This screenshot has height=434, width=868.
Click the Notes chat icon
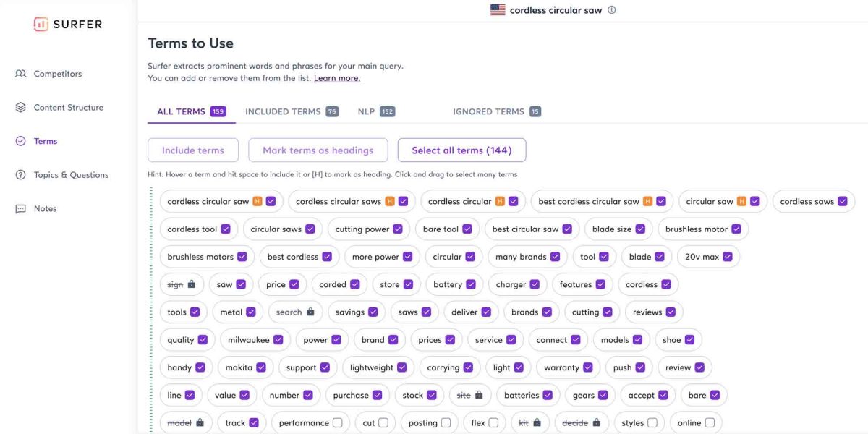[20, 208]
